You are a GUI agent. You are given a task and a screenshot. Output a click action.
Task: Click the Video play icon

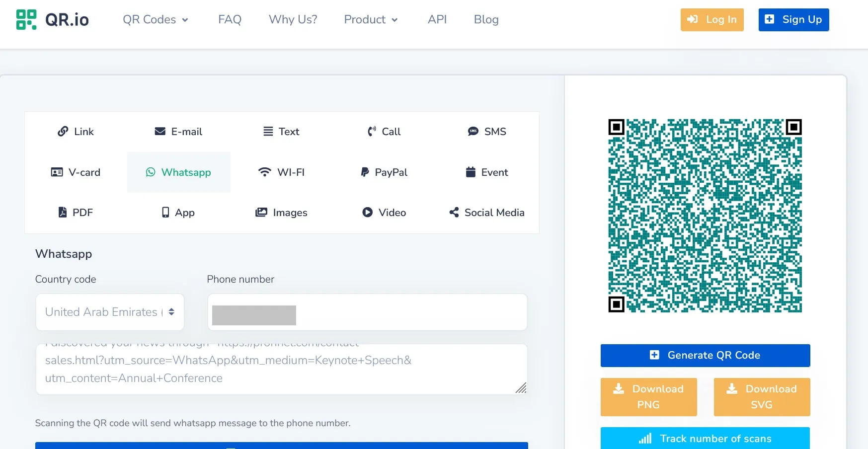coord(368,213)
